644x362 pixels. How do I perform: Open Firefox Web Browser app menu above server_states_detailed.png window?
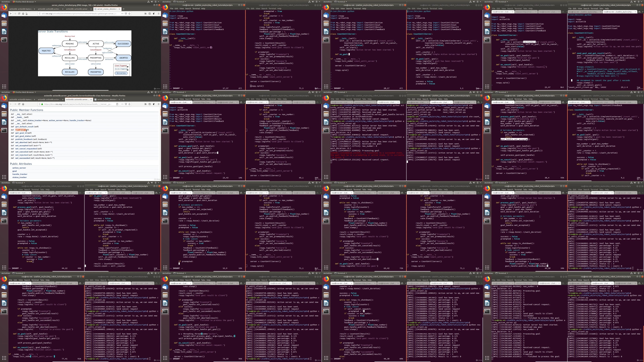(24, 1)
